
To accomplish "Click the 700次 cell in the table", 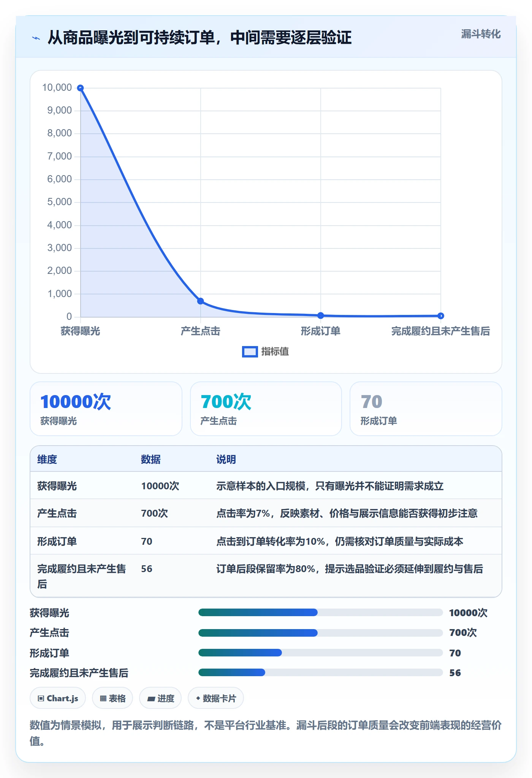I will (154, 513).
